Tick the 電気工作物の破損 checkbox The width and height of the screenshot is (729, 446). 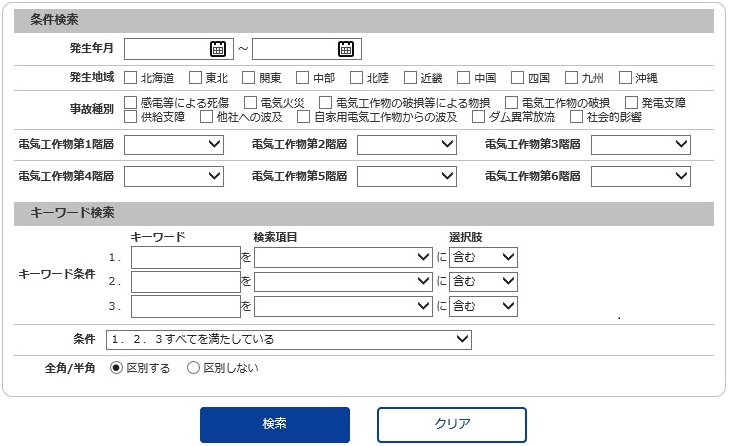coord(511,102)
